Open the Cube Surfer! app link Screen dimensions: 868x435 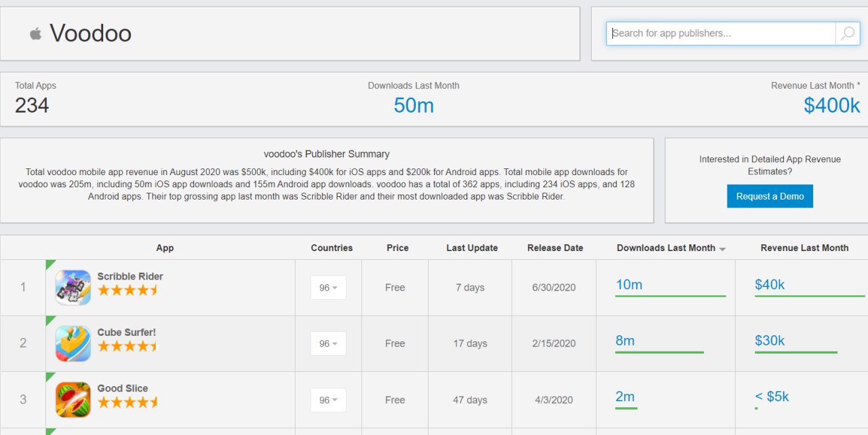(x=127, y=333)
